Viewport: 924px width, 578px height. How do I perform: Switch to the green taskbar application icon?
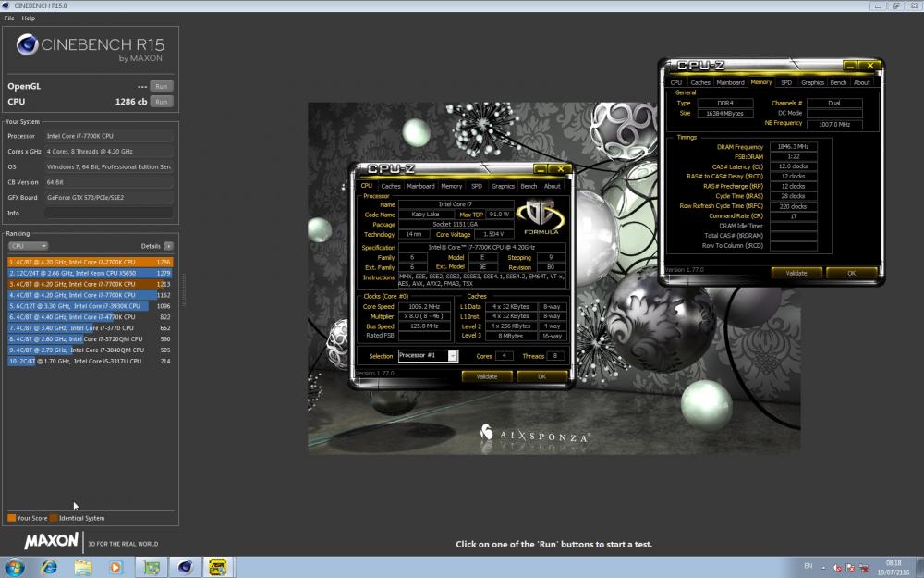coord(152,568)
